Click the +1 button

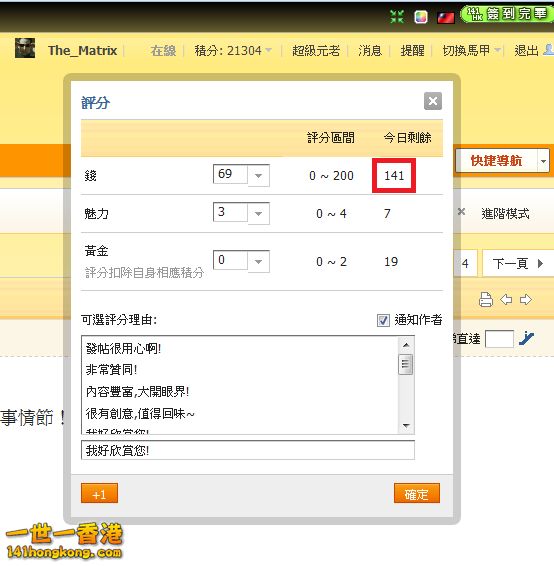pyautogui.click(x=99, y=493)
